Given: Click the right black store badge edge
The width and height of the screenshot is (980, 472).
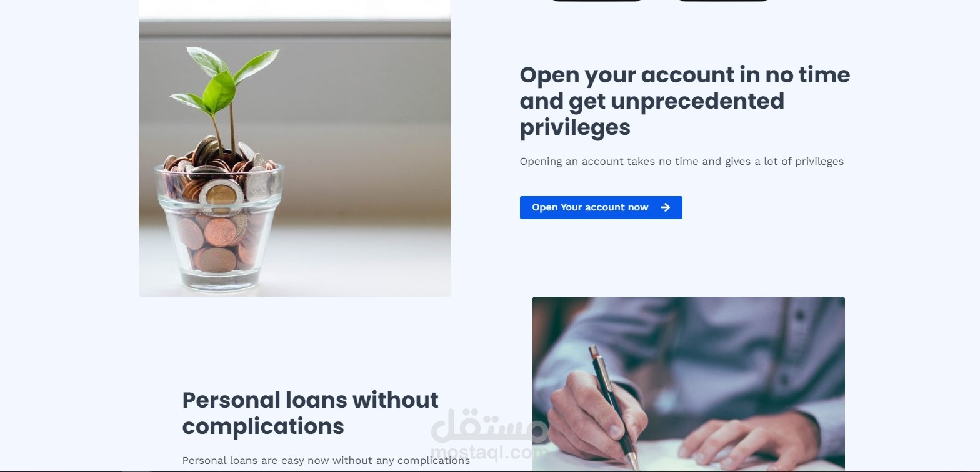Looking at the screenshot, I should click(x=722, y=1).
